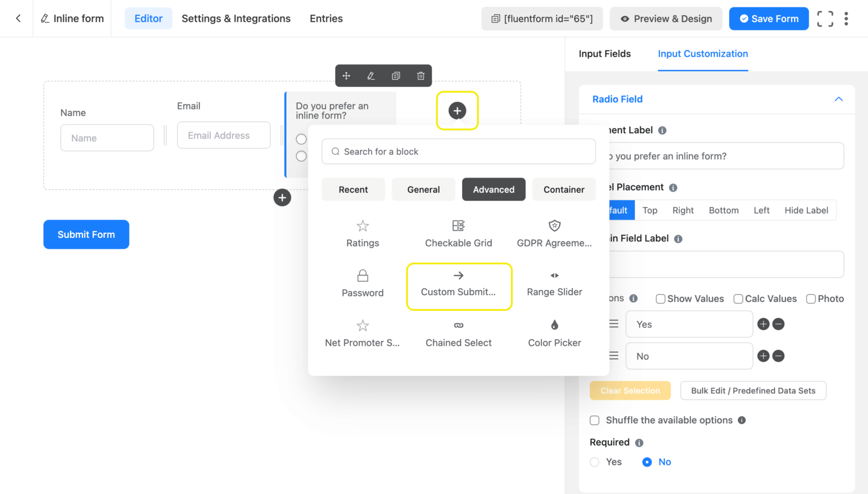This screenshot has height=494, width=868.
Task: Click the Clear Selection button
Action: click(x=630, y=390)
